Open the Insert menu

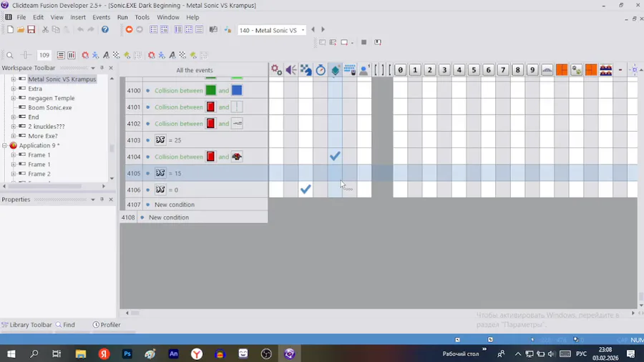click(77, 17)
